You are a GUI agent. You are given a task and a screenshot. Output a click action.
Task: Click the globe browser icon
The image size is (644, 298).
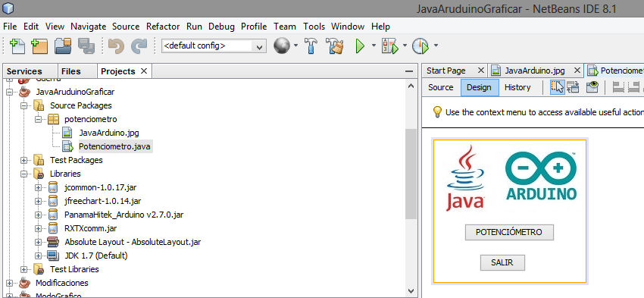click(281, 45)
